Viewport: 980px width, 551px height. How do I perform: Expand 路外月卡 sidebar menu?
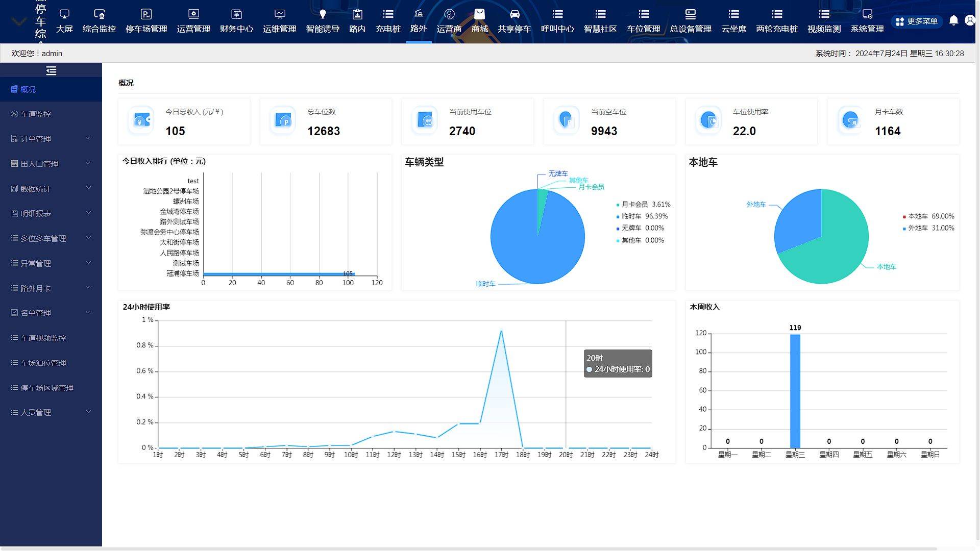click(x=51, y=288)
